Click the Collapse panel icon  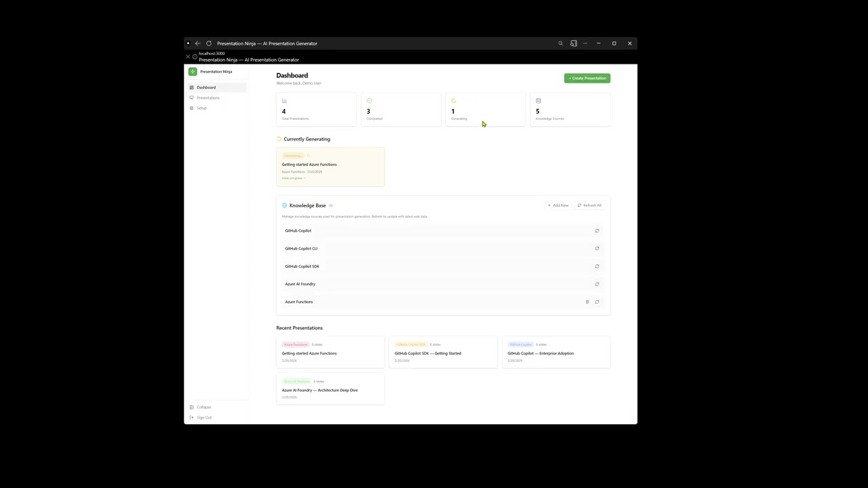(191, 407)
